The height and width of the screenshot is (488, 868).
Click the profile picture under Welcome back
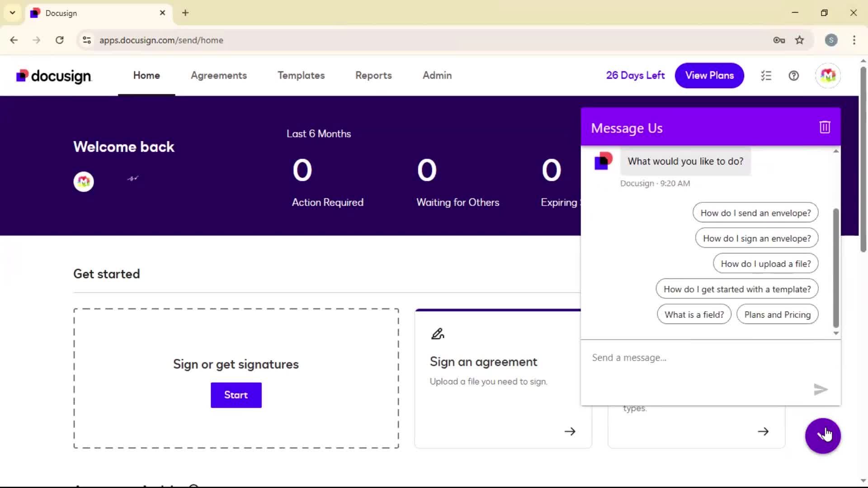[x=84, y=182]
